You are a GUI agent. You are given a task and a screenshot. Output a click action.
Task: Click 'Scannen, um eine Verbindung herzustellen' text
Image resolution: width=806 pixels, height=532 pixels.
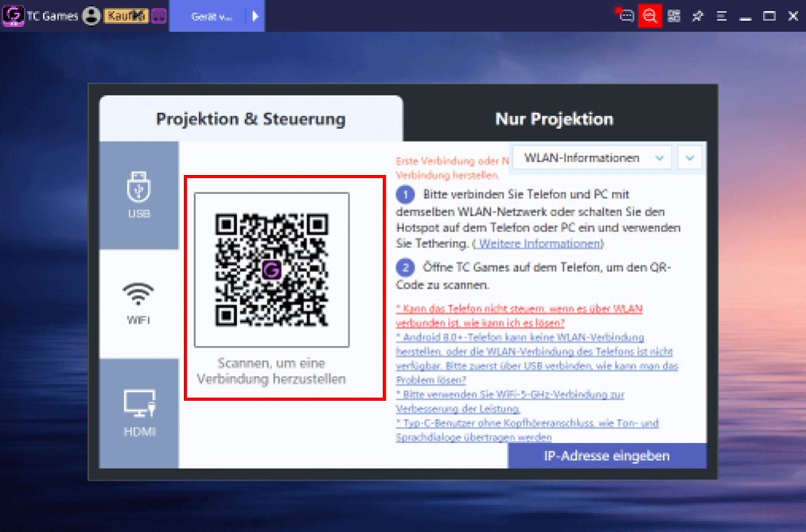[x=271, y=371]
